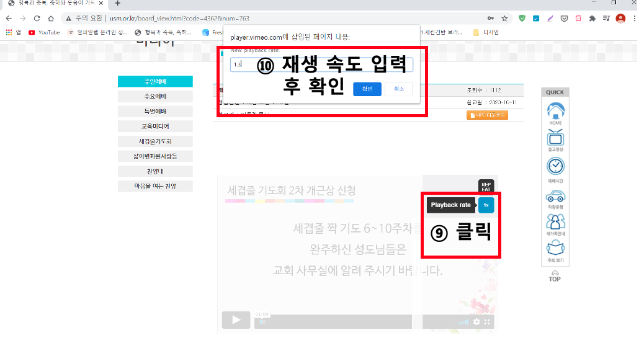Click the 예배시간 clock quick icon
Screen dimensions: 644x361
[555, 170]
